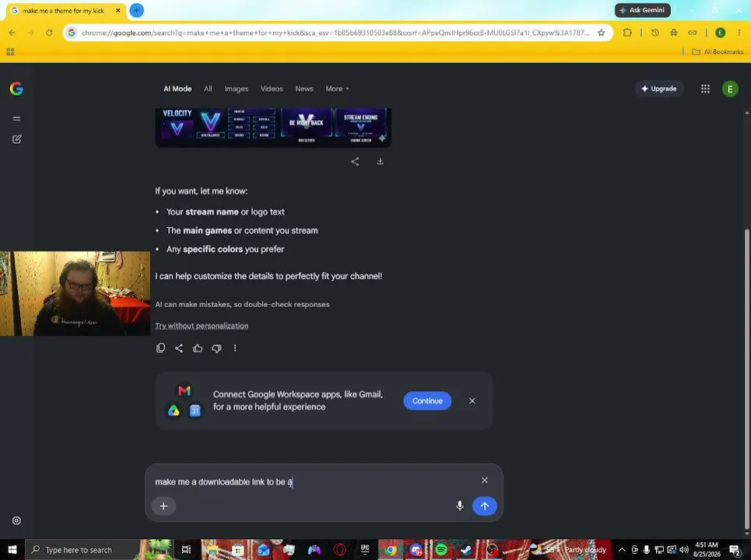The image size is (751, 560).
Task: Switch to the All tab
Action: tap(208, 89)
